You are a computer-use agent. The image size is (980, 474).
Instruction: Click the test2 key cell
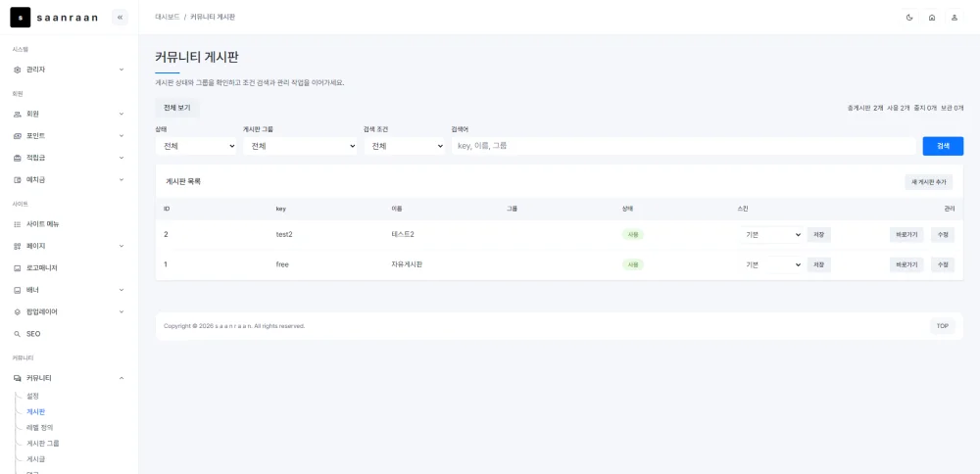click(x=284, y=235)
